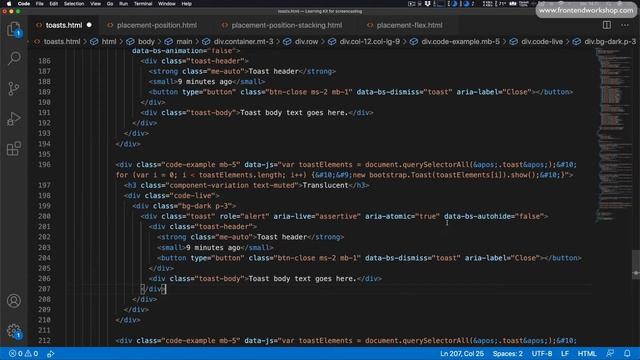Switch to the placement-position-stacking.html tab

[x=287, y=25]
